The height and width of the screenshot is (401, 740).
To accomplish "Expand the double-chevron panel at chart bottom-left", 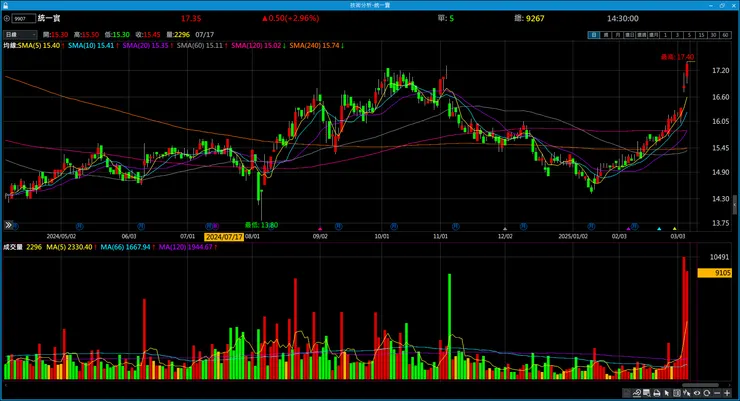I will tap(8, 225).
